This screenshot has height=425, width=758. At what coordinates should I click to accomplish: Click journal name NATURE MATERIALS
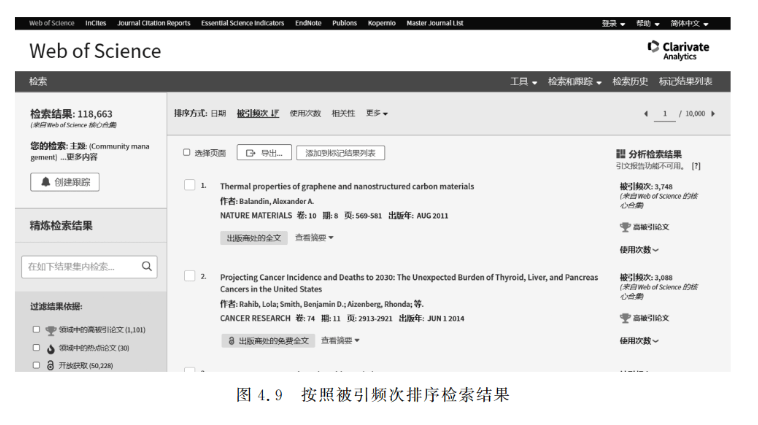(256, 215)
